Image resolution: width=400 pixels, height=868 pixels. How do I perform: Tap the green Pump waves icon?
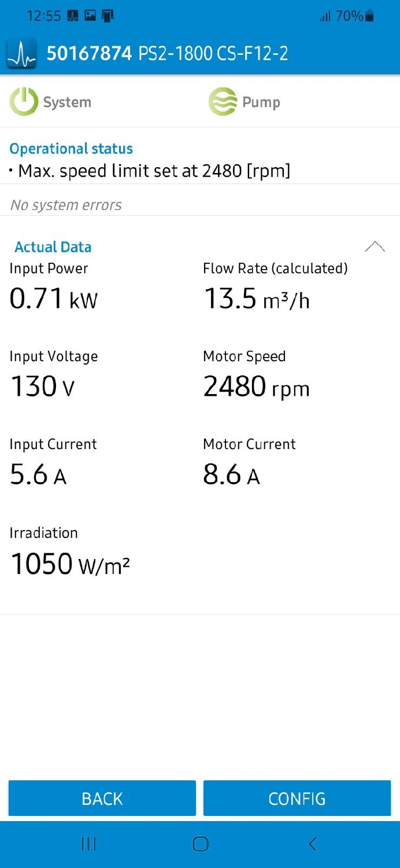click(x=223, y=102)
